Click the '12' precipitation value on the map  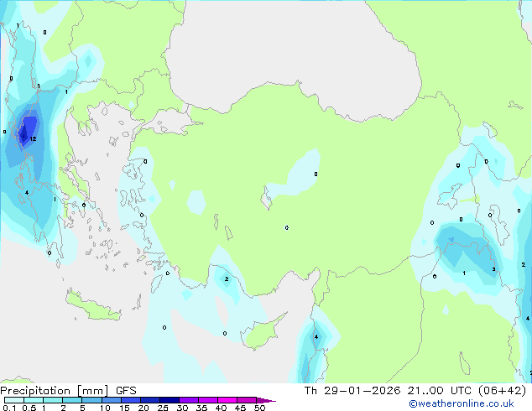(33, 139)
